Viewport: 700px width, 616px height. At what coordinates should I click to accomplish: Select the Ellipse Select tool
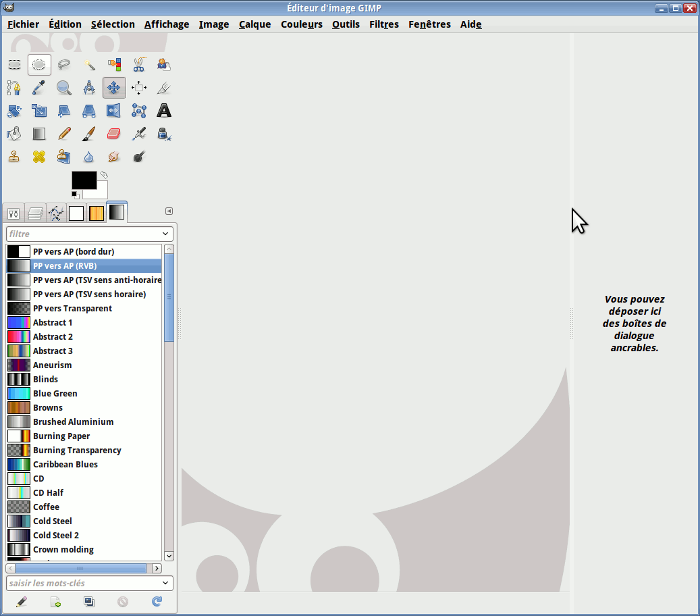[39, 65]
